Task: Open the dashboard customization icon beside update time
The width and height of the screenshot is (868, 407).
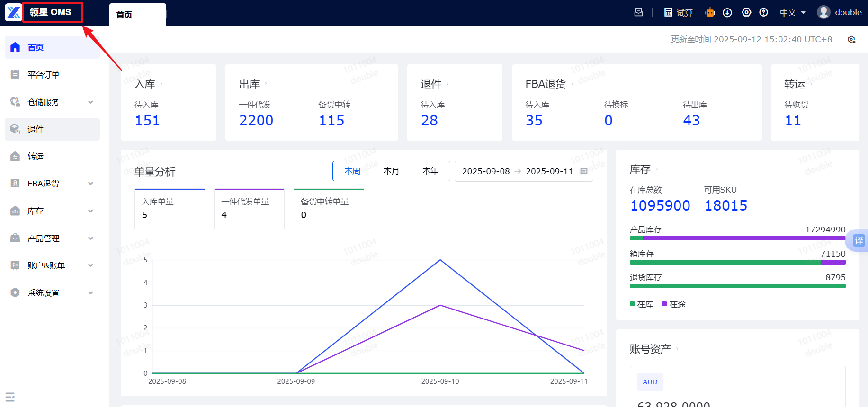Action: (851, 39)
